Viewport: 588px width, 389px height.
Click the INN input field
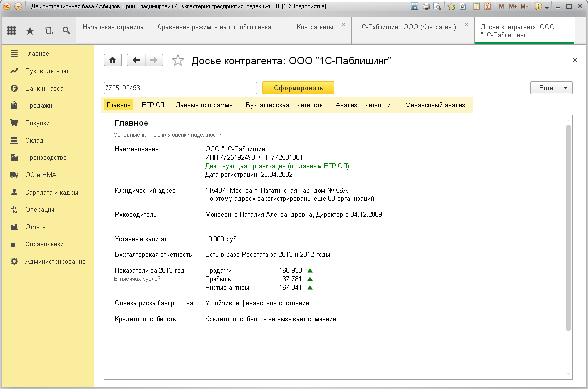click(x=180, y=88)
